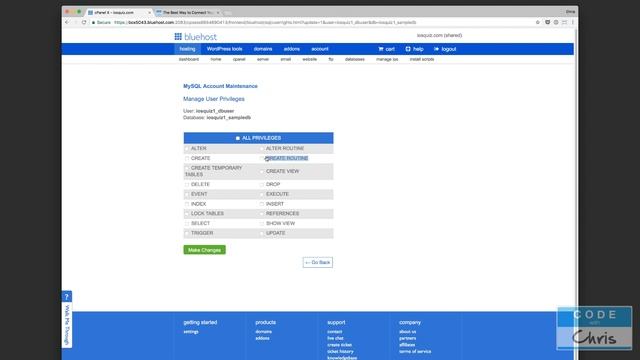The height and width of the screenshot is (360, 640).
Task: Check the ALTER privilege
Action: click(x=187, y=149)
